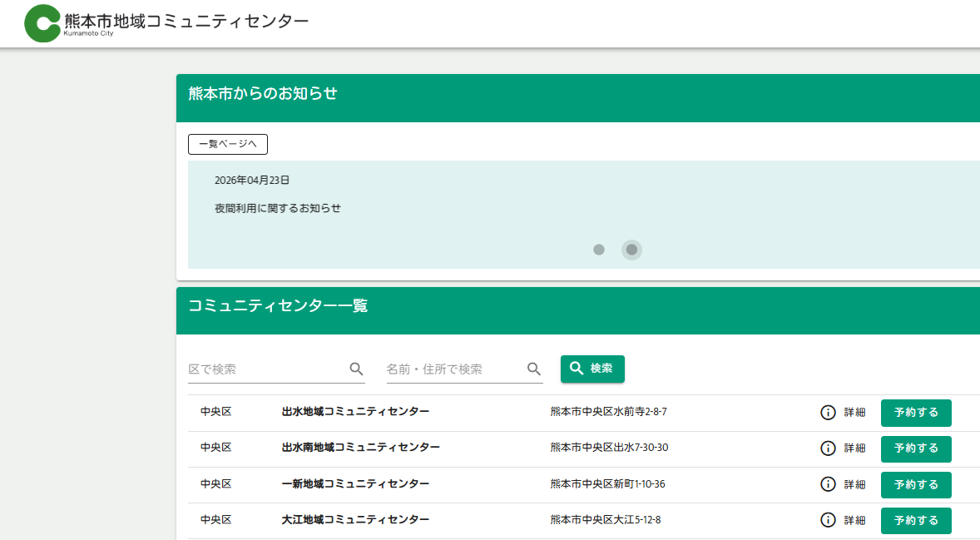The width and height of the screenshot is (980, 540).
Task: Click the 熊本市からのお知らせ header
Action: pos(263,94)
